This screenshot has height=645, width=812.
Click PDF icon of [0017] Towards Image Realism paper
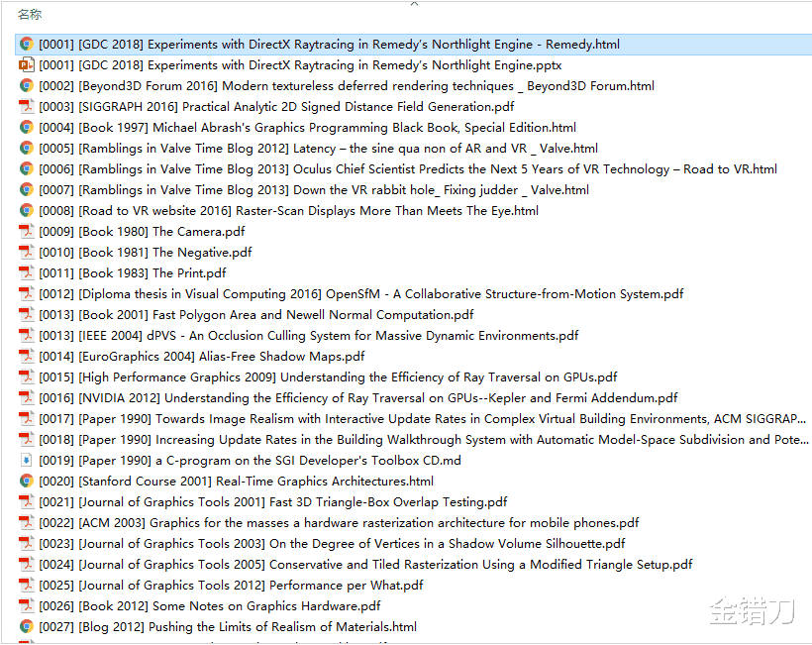27,418
